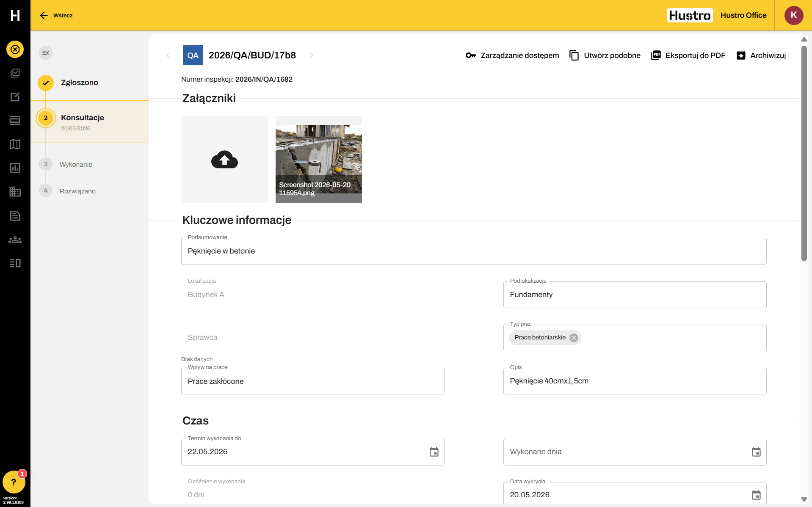Open the document list sidebar icon
Image resolution: width=812 pixels, height=507 pixels.
click(x=15, y=216)
